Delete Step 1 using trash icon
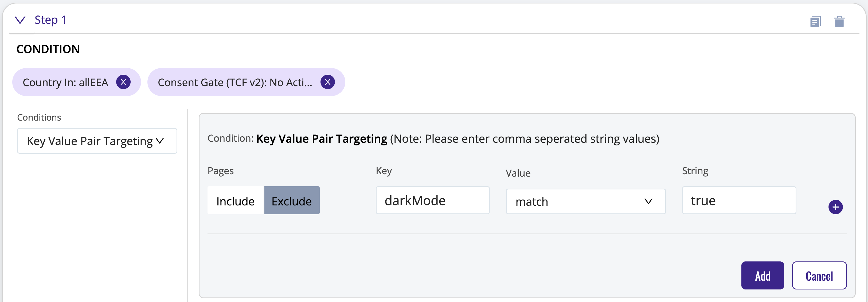Image resolution: width=868 pixels, height=302 pixels. click(839, 21)
